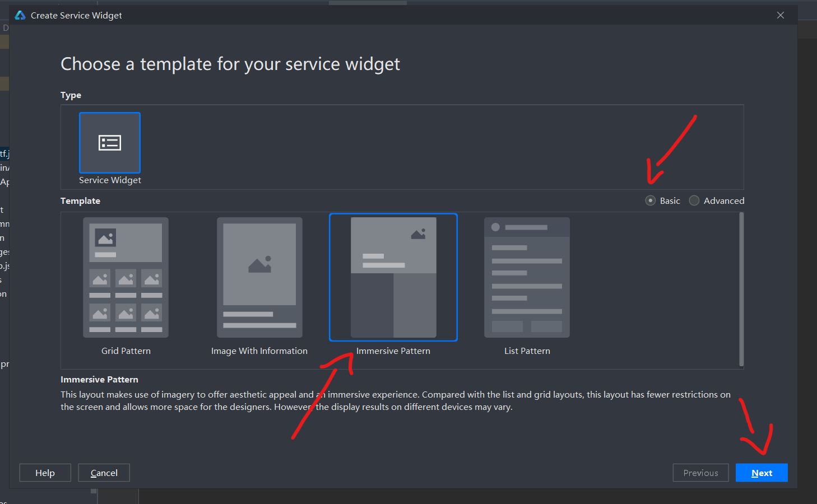Close the Create Service Widget dialog
The width and height of the screenshot is (817, 504).
[781, 15]
